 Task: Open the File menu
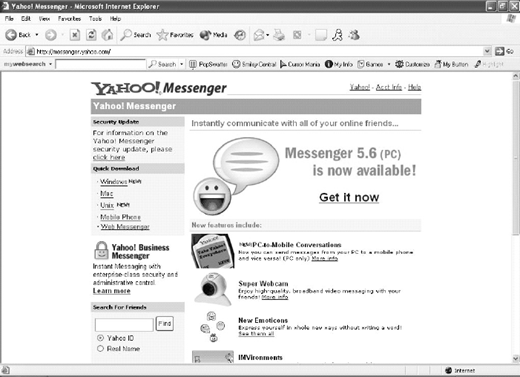point(9,19)
